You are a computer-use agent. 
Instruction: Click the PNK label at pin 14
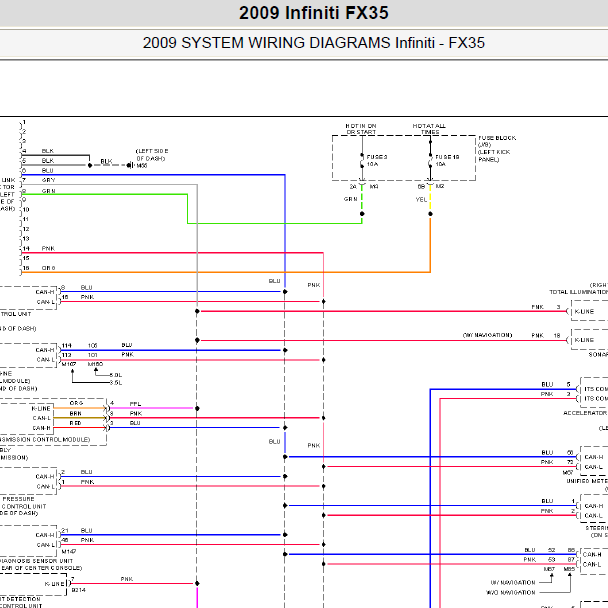coord(48,248)
